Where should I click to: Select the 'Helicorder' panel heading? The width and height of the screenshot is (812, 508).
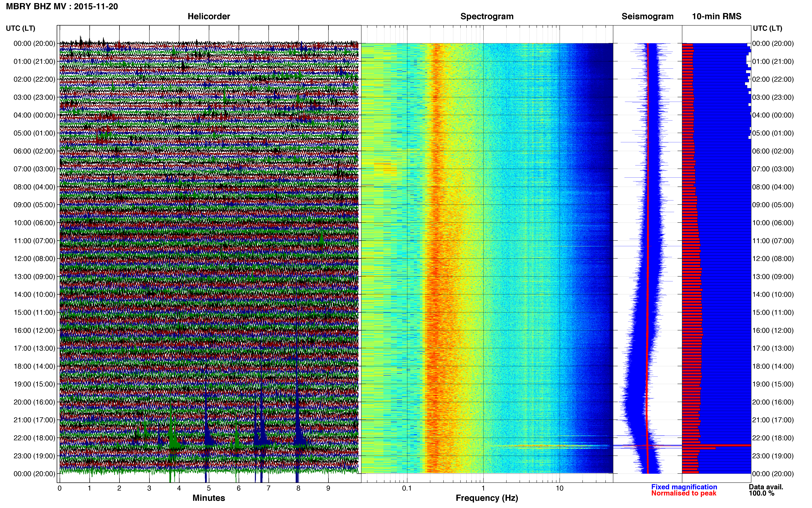[209, 16]
